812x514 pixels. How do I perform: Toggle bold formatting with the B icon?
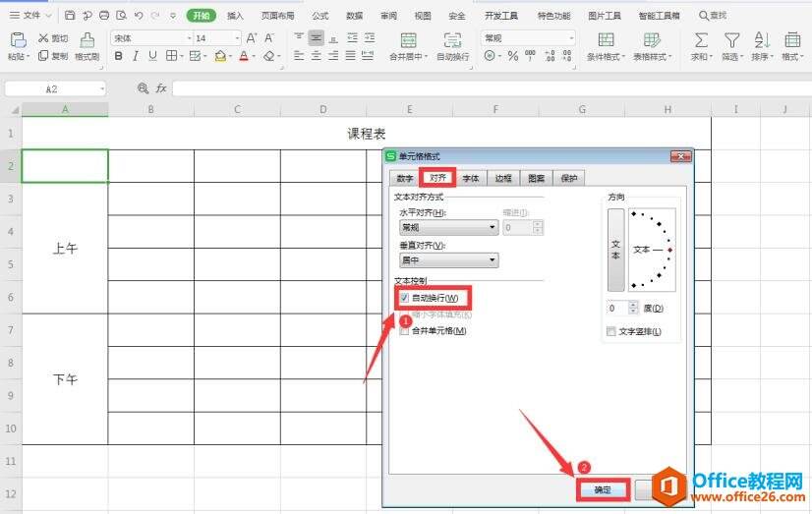pyautogui.click(x=119, y=56)
